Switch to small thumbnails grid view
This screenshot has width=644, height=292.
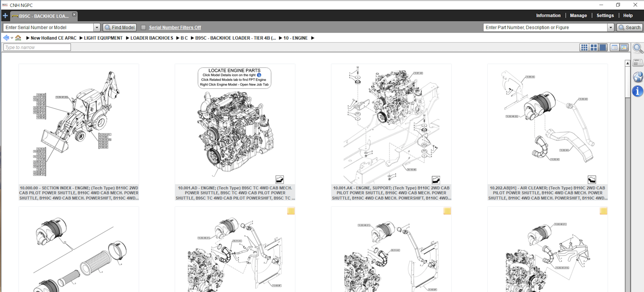tap(584, 47)
